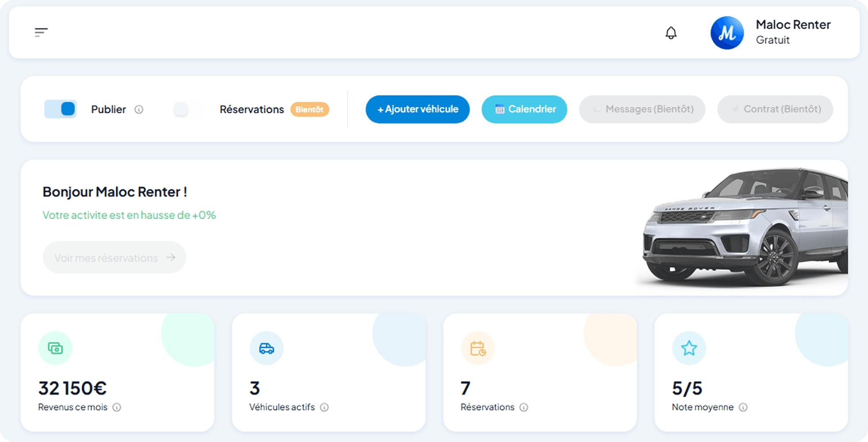The height and width of the screenshot is (442, 868).
Task: Click the info icon beside Note moyenne
Action: coord(743,407)
